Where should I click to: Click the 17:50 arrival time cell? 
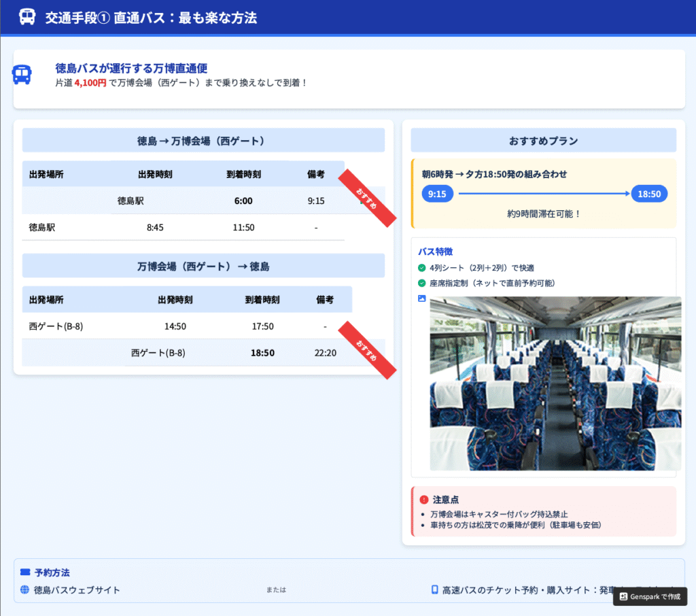[263, 326]
